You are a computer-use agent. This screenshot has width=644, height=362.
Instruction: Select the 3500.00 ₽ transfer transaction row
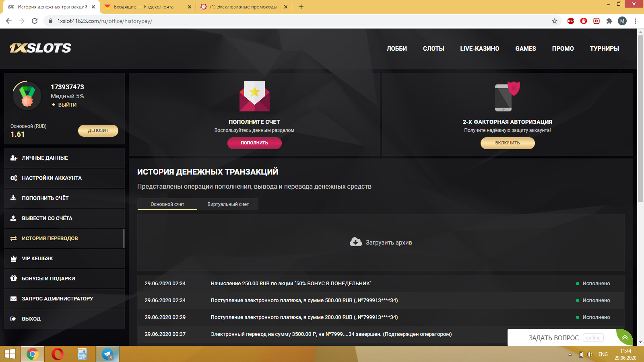point(381,334)
